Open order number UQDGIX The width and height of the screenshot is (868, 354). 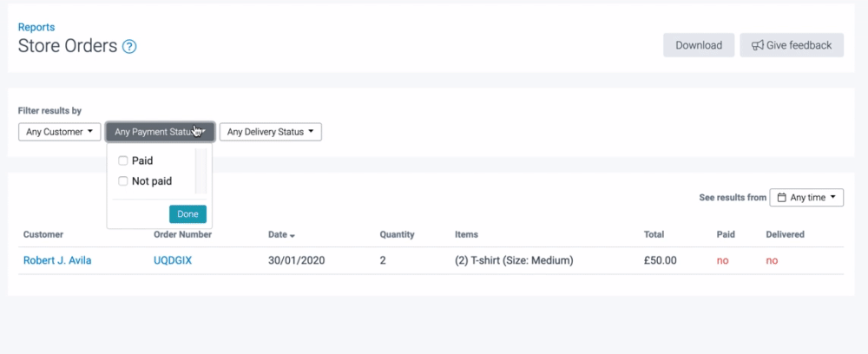(x=174, y=260)
